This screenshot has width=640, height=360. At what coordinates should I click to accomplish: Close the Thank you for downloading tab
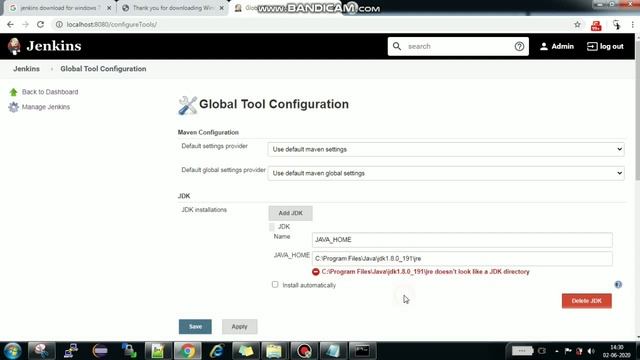222,8
